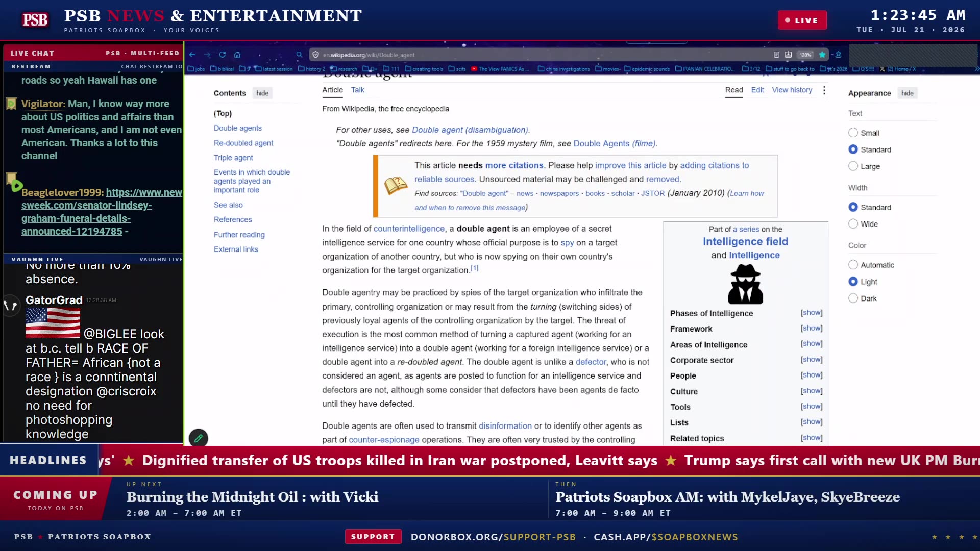Select Standard text size
980x551 pixels.
(853, 149)
